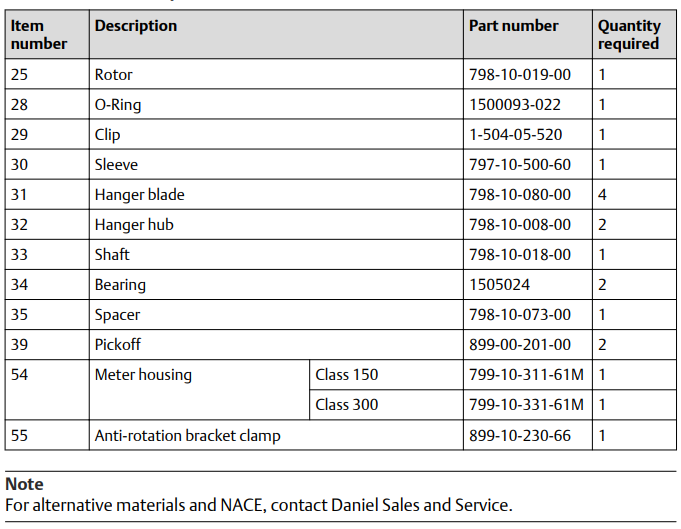Click the Anti-rotation bracket clamp description
Viewport: 681px width, 529px height.
pyautogui.click(x=188, y=436)
